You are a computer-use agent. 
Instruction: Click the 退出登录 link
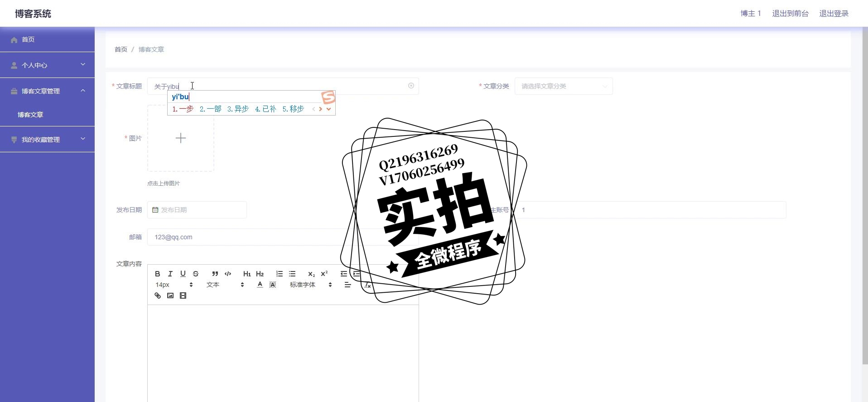coord(834,14)
